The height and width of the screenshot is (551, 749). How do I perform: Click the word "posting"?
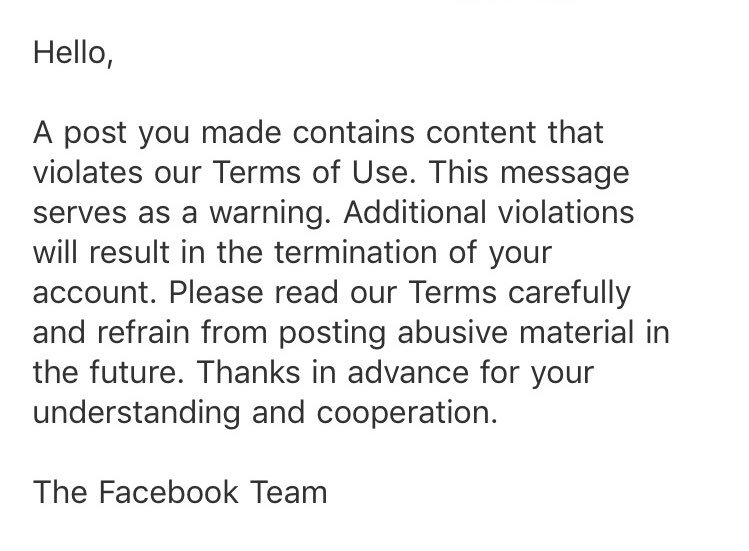[332, 334]
